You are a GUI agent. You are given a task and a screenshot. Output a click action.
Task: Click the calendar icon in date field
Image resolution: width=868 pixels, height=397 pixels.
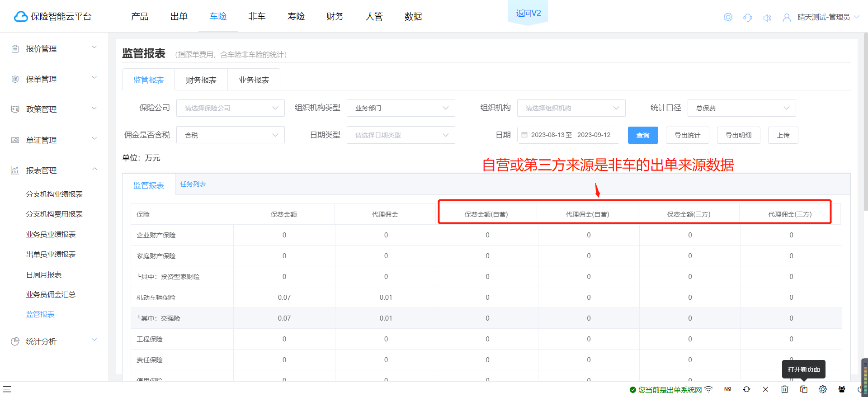coord(524,135)
